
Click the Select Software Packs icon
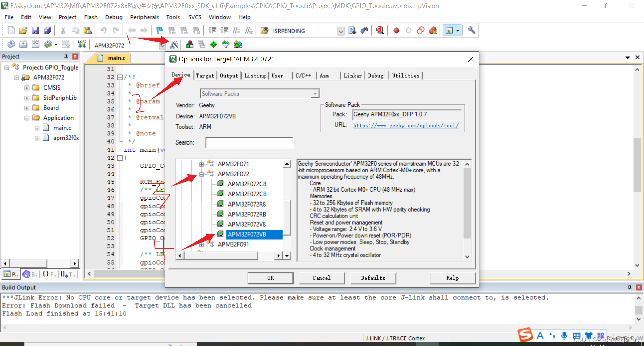pos(226,44)
